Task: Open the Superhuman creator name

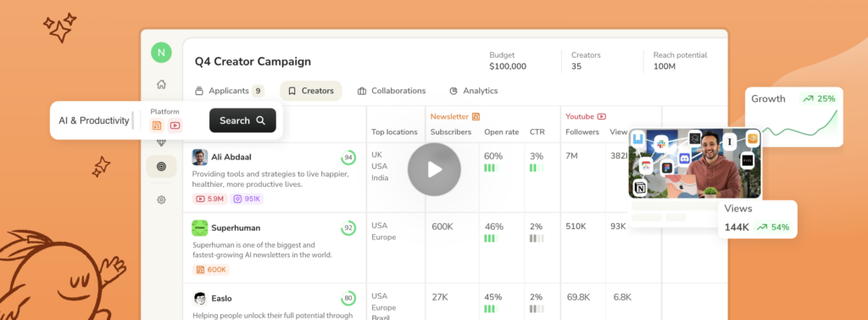Action: 236,228
